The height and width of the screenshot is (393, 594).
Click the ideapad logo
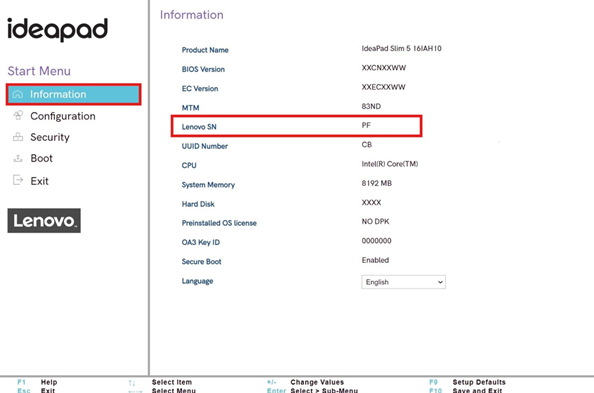click(58, 29)
